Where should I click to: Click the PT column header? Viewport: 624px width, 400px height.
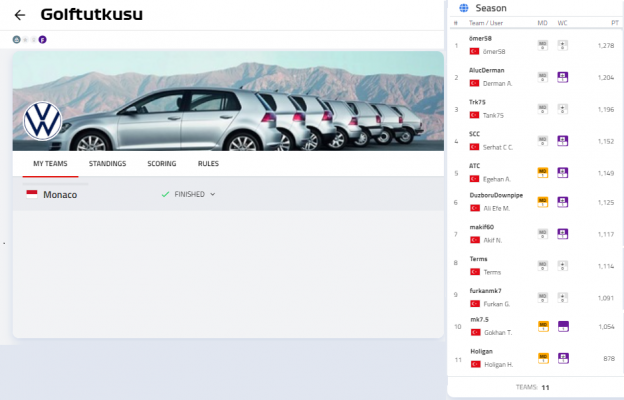614,23
